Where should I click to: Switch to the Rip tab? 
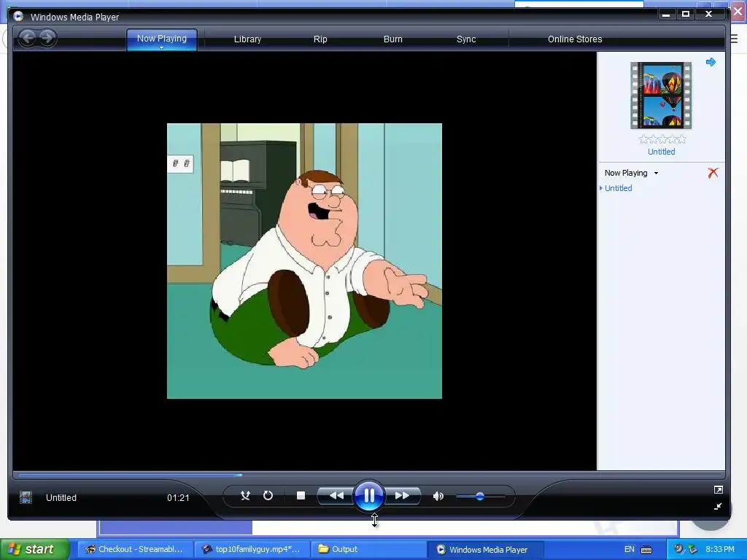point(320,39)
